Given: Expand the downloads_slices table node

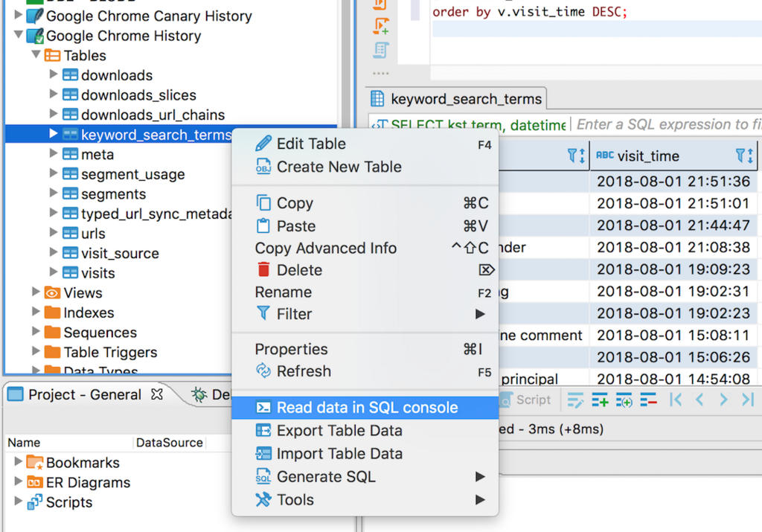Looking at the screenshot, I should coord(54,94).
